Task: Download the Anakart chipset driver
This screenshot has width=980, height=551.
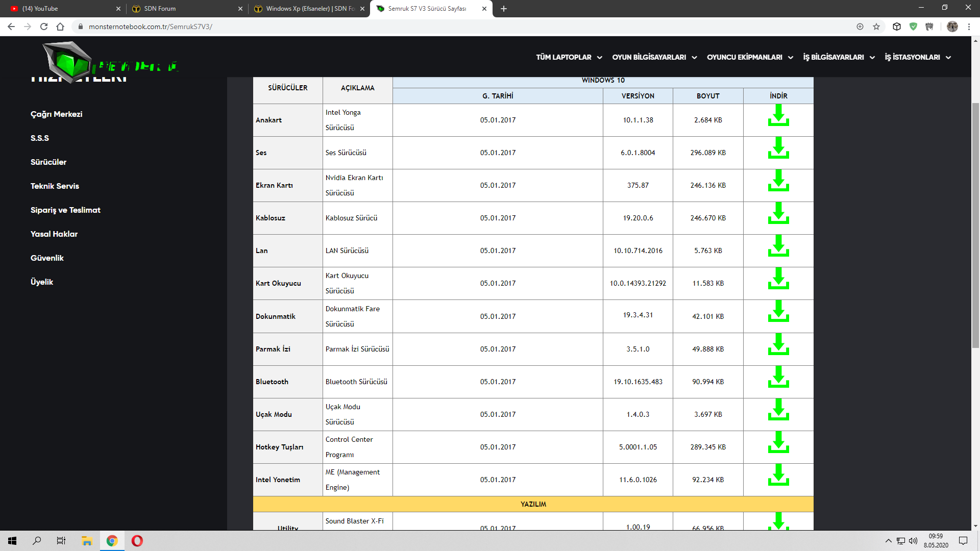Action: pyautogui.click(x=778, y=116)
